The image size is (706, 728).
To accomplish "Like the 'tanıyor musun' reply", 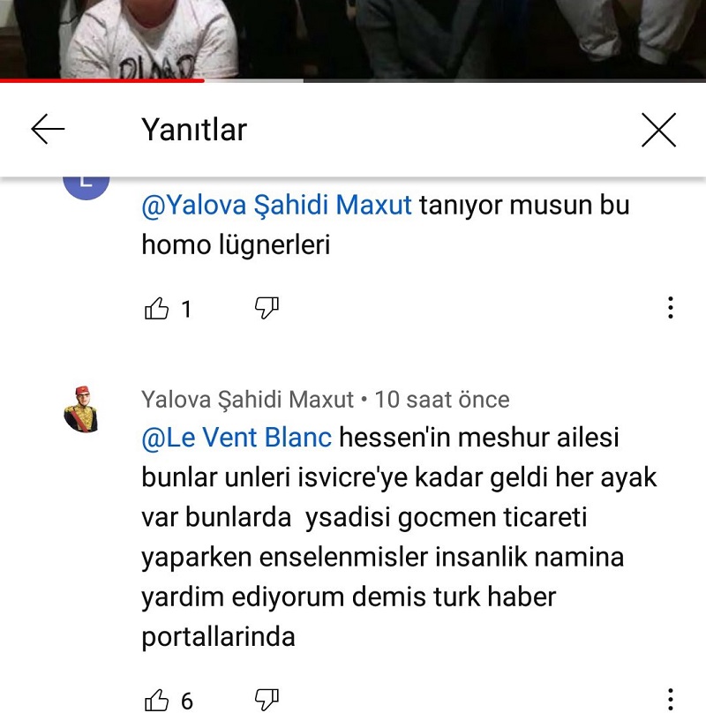I will coord(156,308).
